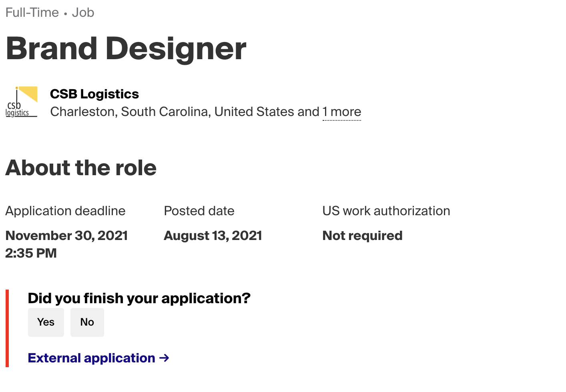Click the Posted date label

(x=199, y=211)
